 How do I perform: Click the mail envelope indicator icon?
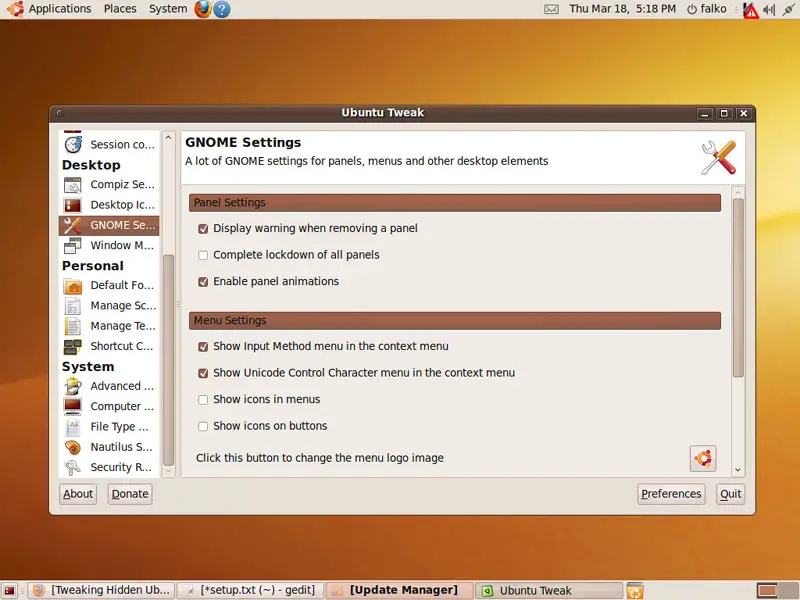tap(552, 9)
